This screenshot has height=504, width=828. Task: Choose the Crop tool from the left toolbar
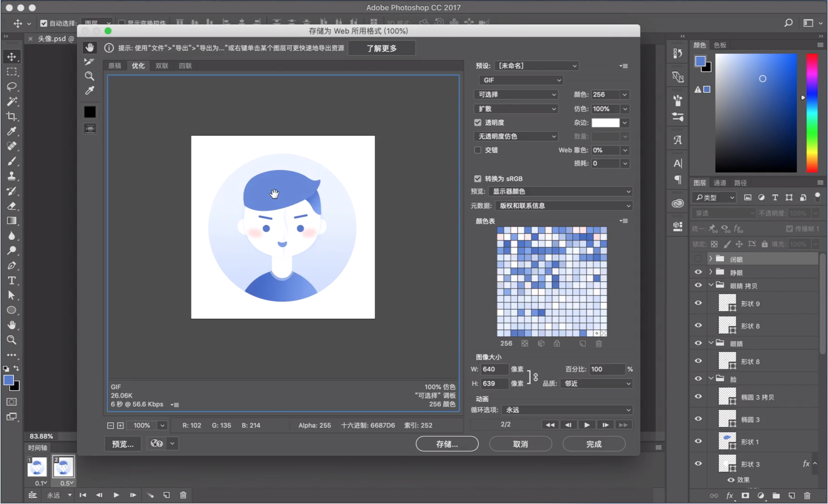(x=12, y=116)
